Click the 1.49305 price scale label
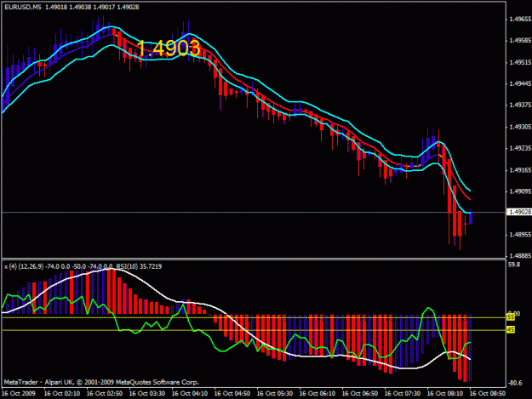532x399 pixels. coord(520,127)
